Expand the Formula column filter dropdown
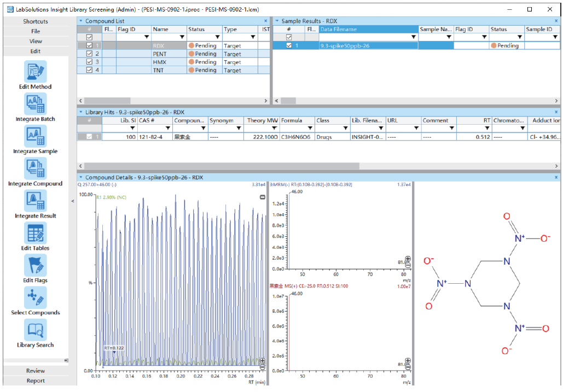Viewport: 563px width, 392px height. pos(309,128)
